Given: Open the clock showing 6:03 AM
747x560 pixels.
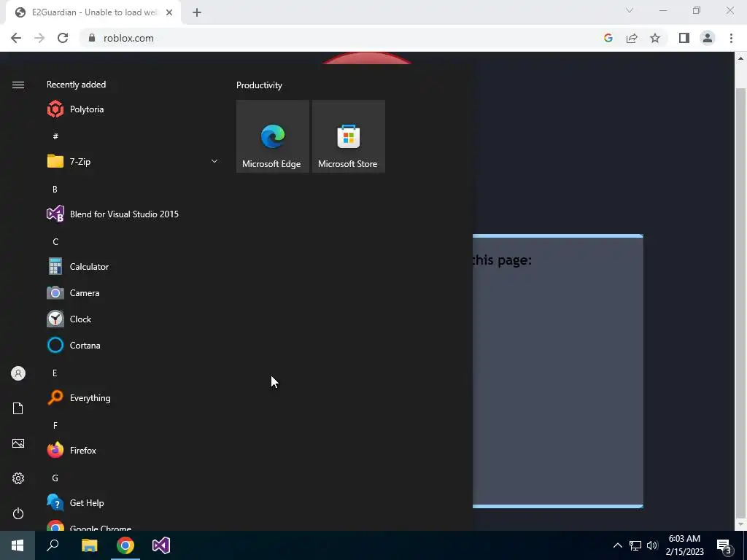Looking at the screenshot, I should pos(684,545).
